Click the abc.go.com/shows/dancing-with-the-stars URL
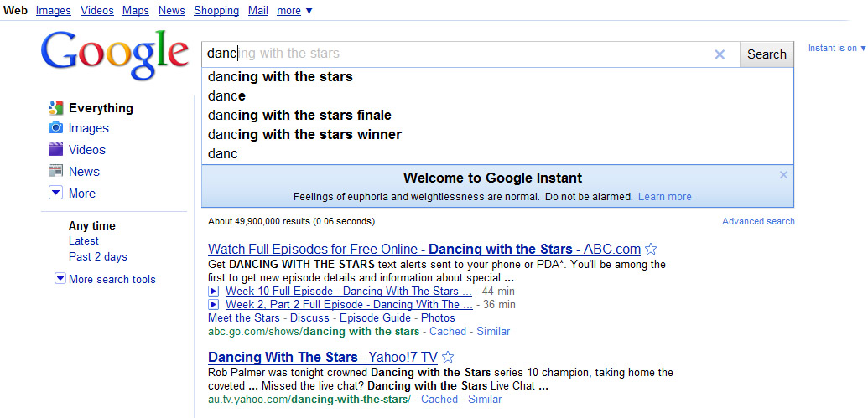Screen dimensions: 868x418 314,331
